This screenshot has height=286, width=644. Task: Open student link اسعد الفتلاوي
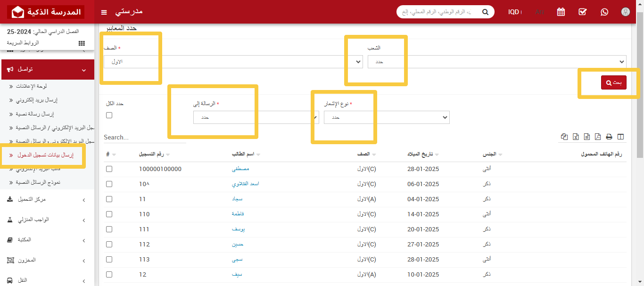tap(245, 184)
